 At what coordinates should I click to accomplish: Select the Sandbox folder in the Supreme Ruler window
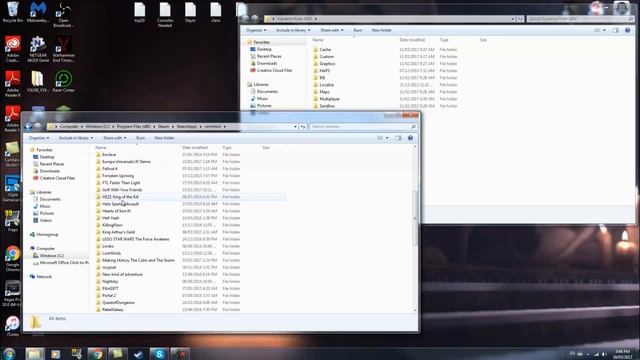(327, 106)
